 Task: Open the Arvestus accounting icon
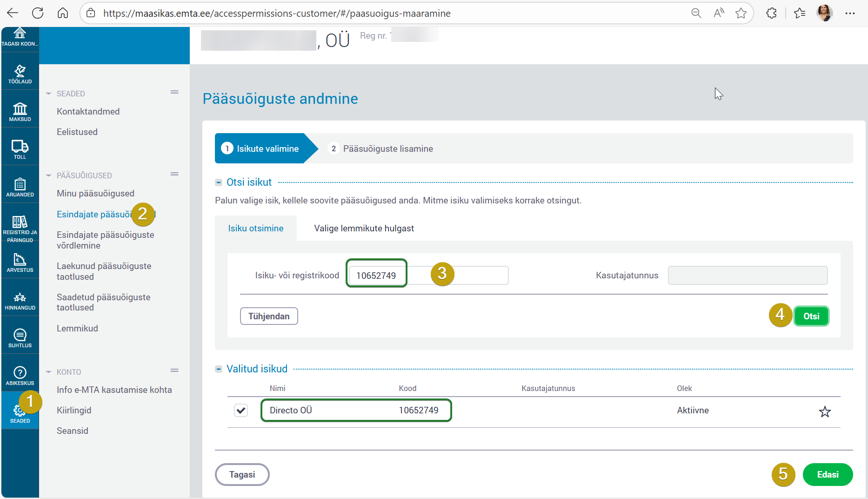[20, 263]
